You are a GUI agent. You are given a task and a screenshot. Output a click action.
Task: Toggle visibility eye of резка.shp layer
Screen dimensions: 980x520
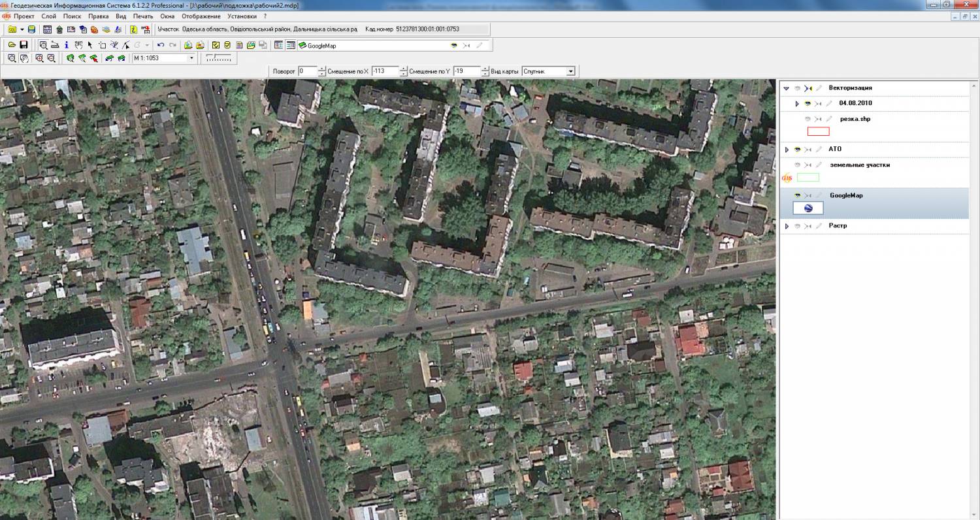point(808,119)
